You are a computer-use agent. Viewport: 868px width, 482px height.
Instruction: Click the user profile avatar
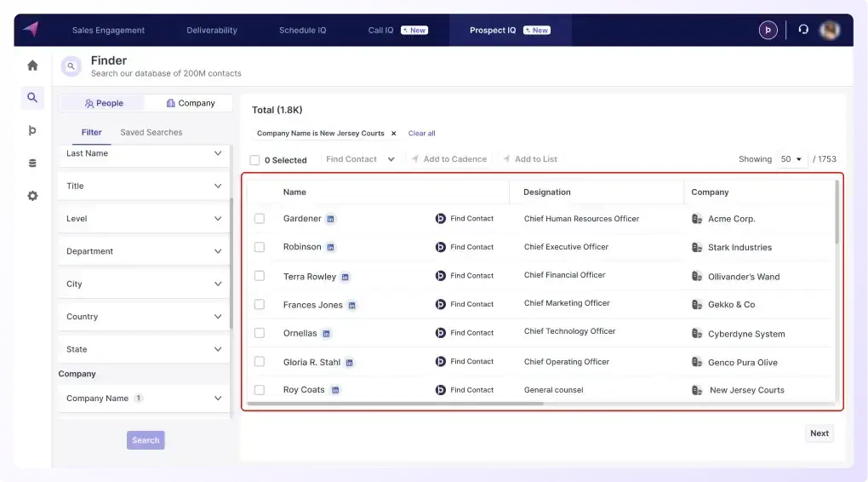829,30
